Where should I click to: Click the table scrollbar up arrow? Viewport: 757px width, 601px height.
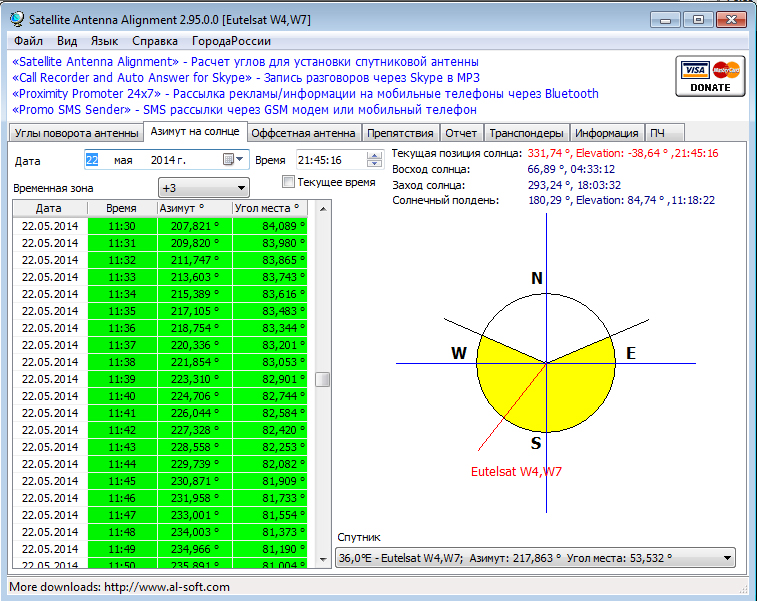pos(323,209)
